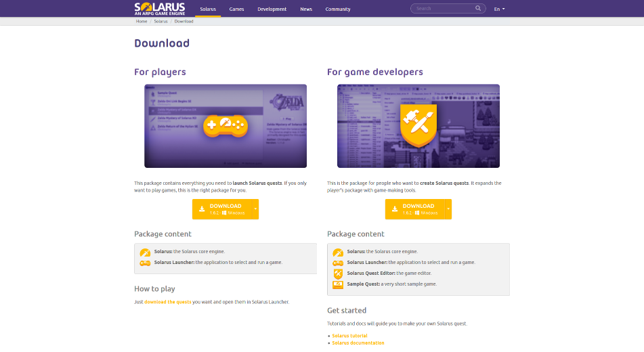Click the search magnifier icon
This screenshot has width=644, height=352.
click(x=478, y=8)
